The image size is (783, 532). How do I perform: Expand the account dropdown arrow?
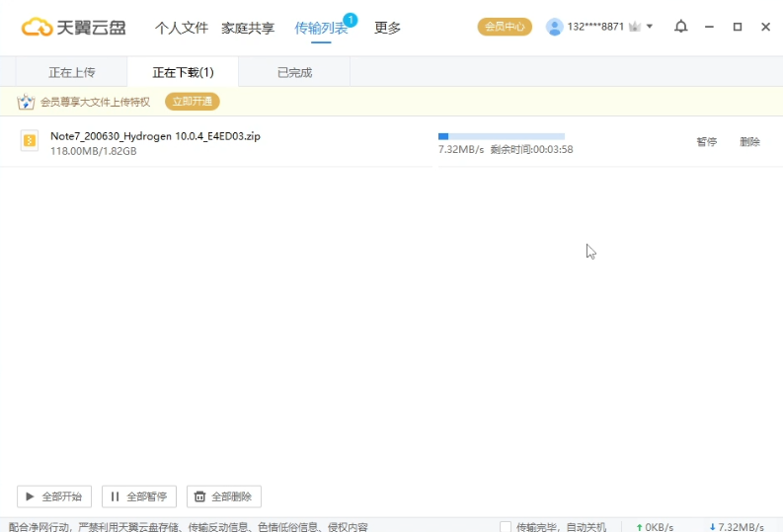(x=650, y=27)
